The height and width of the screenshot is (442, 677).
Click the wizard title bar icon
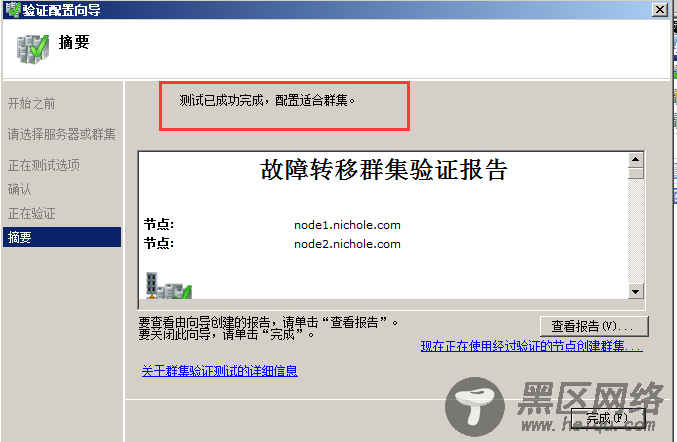tap(13, 9)
